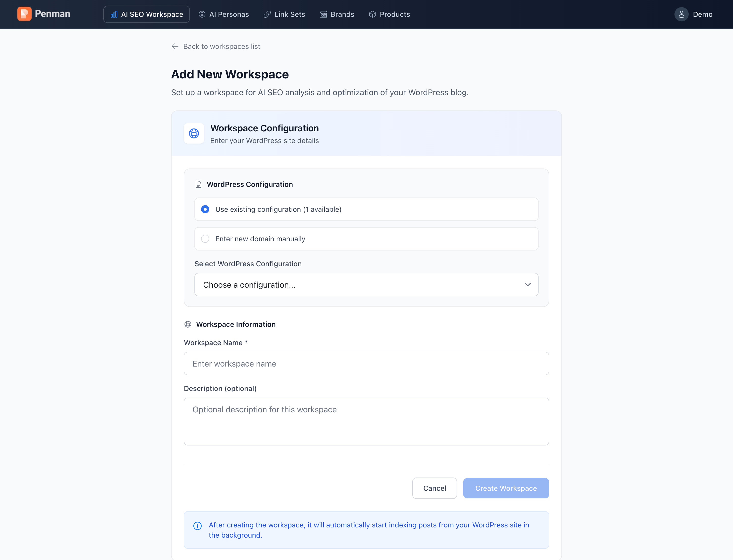Click the Demo account name
The height and width of the screenshot is (560, 733).
703,14
